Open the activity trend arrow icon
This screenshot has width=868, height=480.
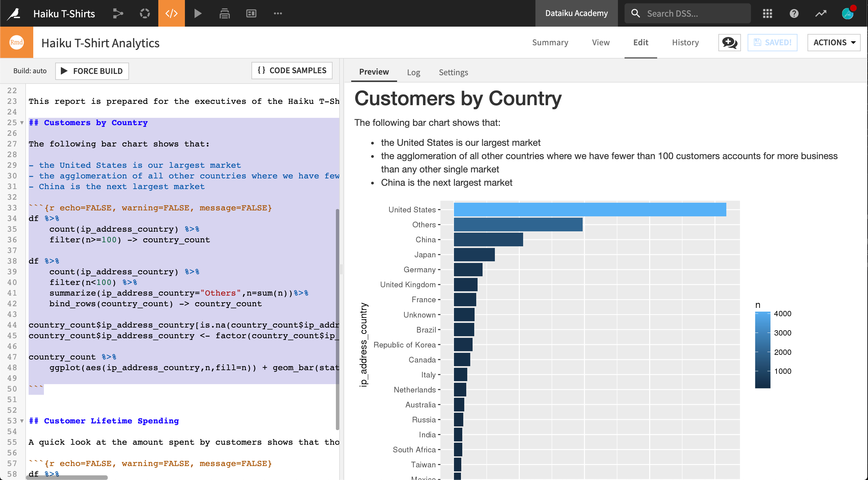(x=821, y=14)
